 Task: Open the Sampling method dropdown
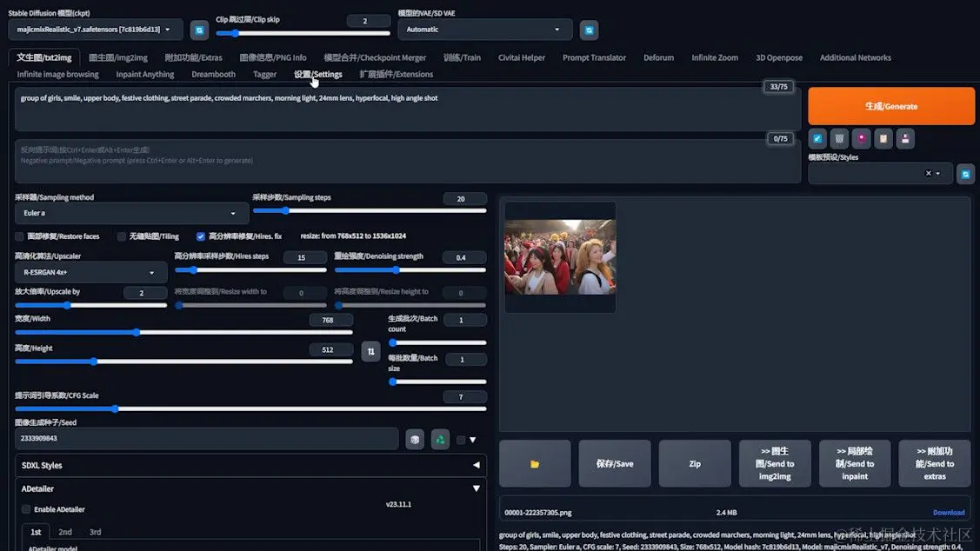point(131,213)
